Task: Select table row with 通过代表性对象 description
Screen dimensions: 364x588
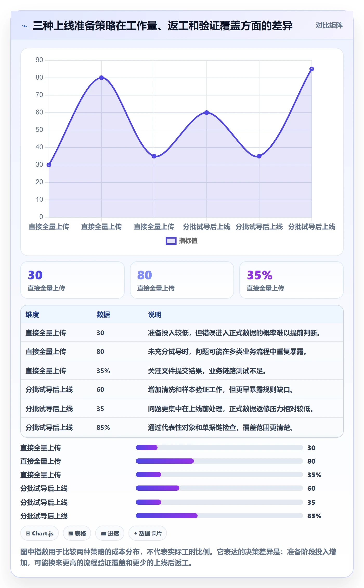Action: pyautogui.click(x=182, y=427)
